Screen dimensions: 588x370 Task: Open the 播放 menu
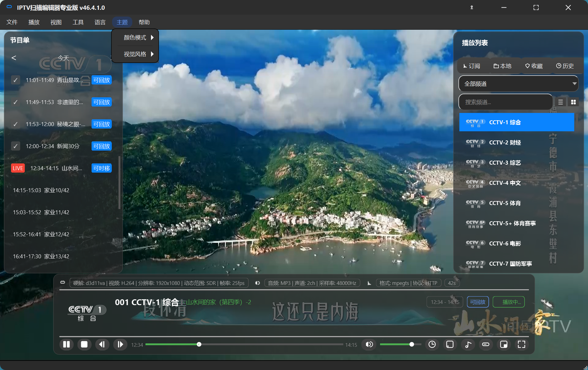tap(34, 22)
